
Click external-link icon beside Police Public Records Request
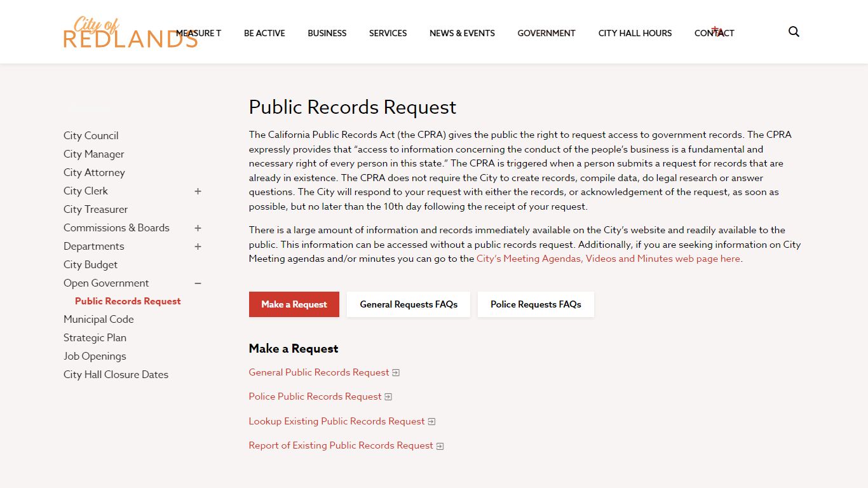388,397
